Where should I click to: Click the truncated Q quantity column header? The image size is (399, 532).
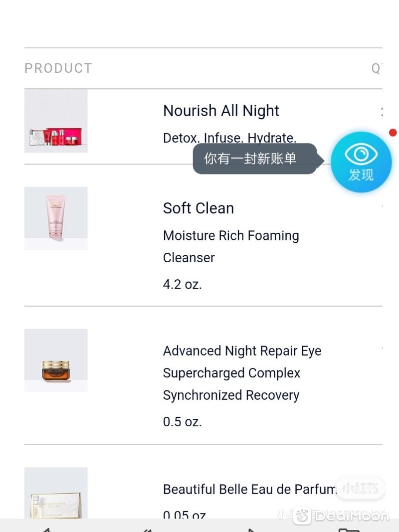[x=377, y=69]
